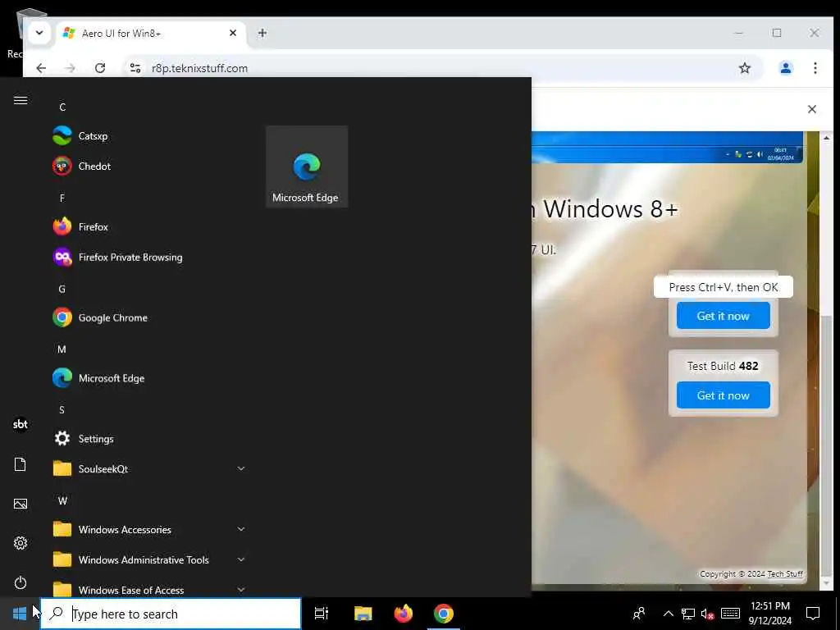Click the taskbar search box
The image size is (840, 630).
[171, 614]
